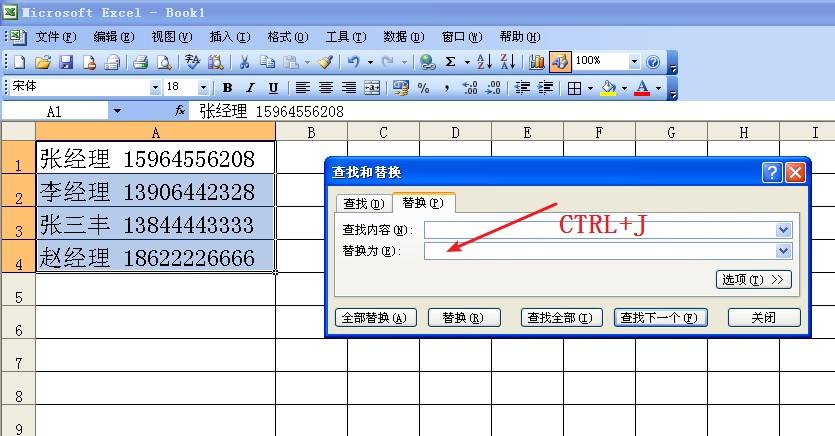835x436 pixels.
Task: Open Print Preview
Action: pyautogui.click(x=164, y=62)
